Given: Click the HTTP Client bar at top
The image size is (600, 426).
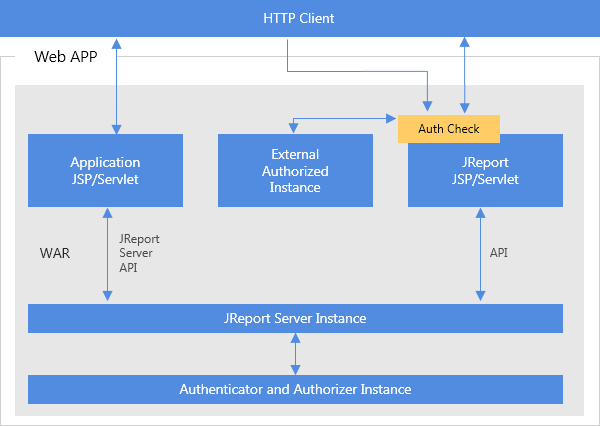Looking at the screenshot, I should (299, 18).
